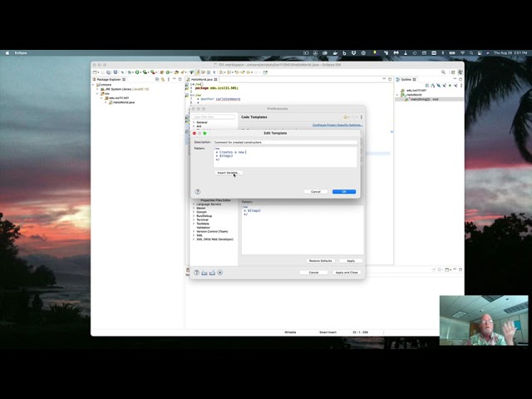Click the Eclipse toolbar search magnifier
Image resolution: width=532 pixels, height=399 pixels.
click(443, 72)
